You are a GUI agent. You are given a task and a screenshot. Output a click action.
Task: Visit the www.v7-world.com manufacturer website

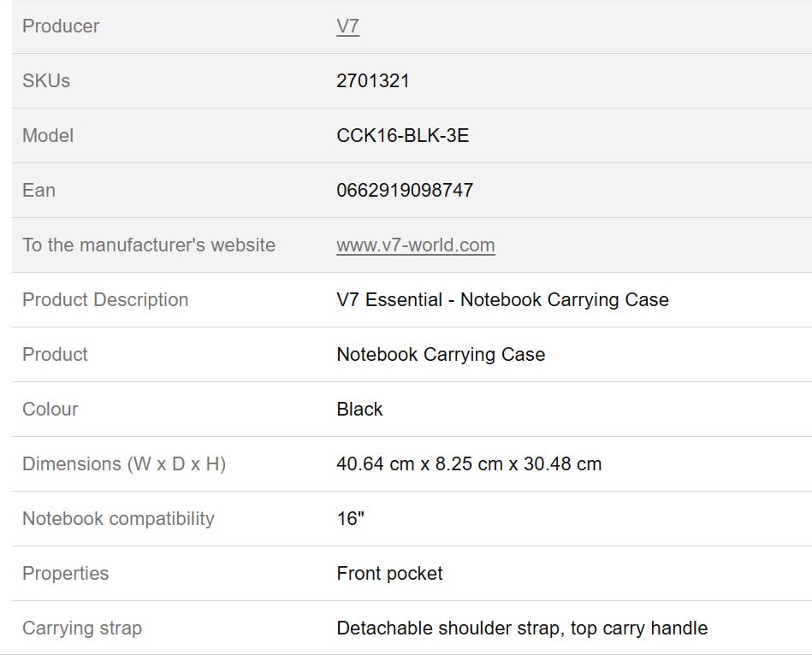[415, 245]
